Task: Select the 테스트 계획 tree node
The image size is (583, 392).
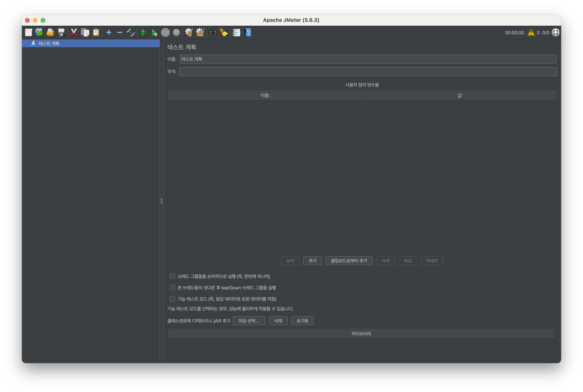Action: point(49,43)
